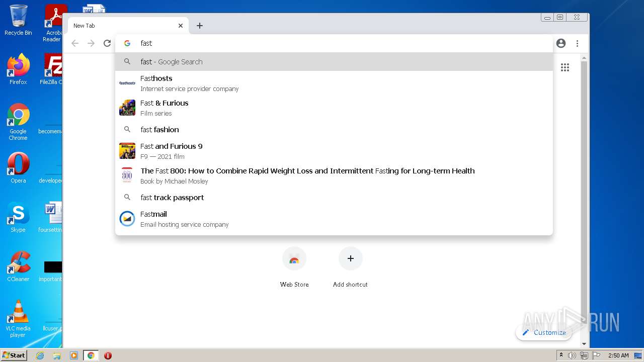Viewport: 644px width, 362px height.
Task: Click the F9 film poster thumbnail
Action: [x=127, y=151]
